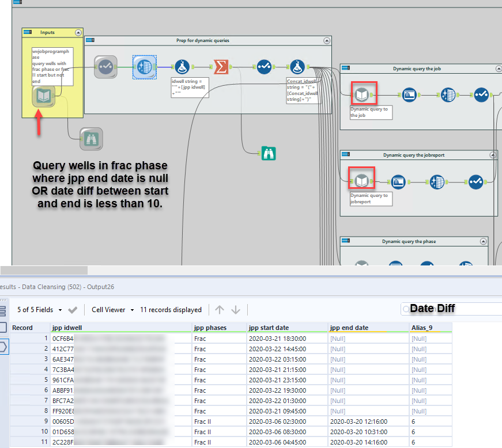Click end date '2020-03-20 10:31:00'
The height and width of the screenshot is (448, 502).
click(x=369, y=432)
